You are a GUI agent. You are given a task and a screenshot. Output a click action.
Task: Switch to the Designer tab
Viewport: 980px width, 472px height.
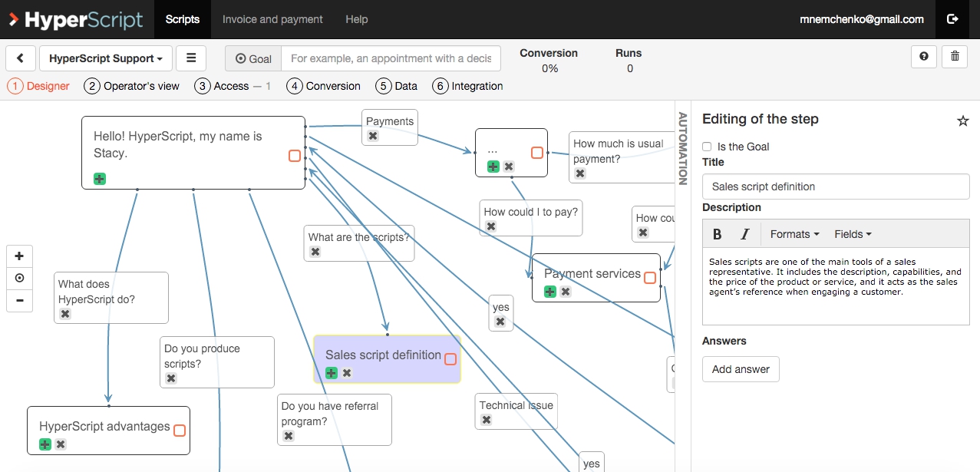pyautogui.click(x=38, y=86)
